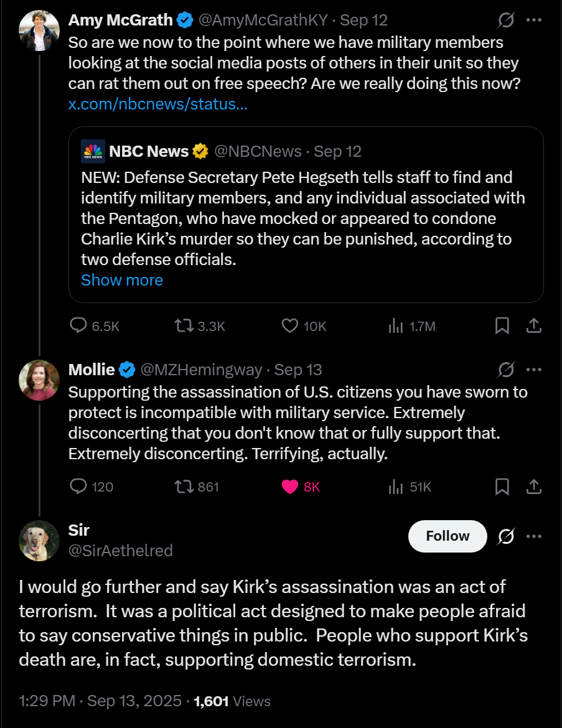The width and height of the screenshot is (562, 728).
Task: Follow the @SirAethelred account
Action: tap(447, 536)
